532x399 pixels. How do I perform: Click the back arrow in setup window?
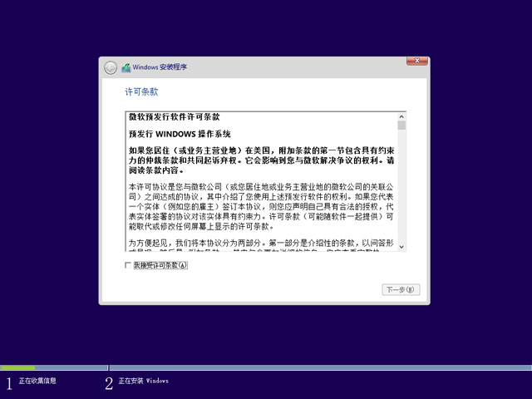[111, 68]
